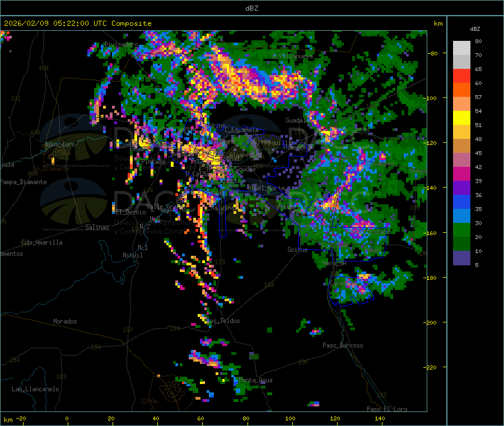Pick the bright green 20-30 dBZ swatch

point(461,230)
